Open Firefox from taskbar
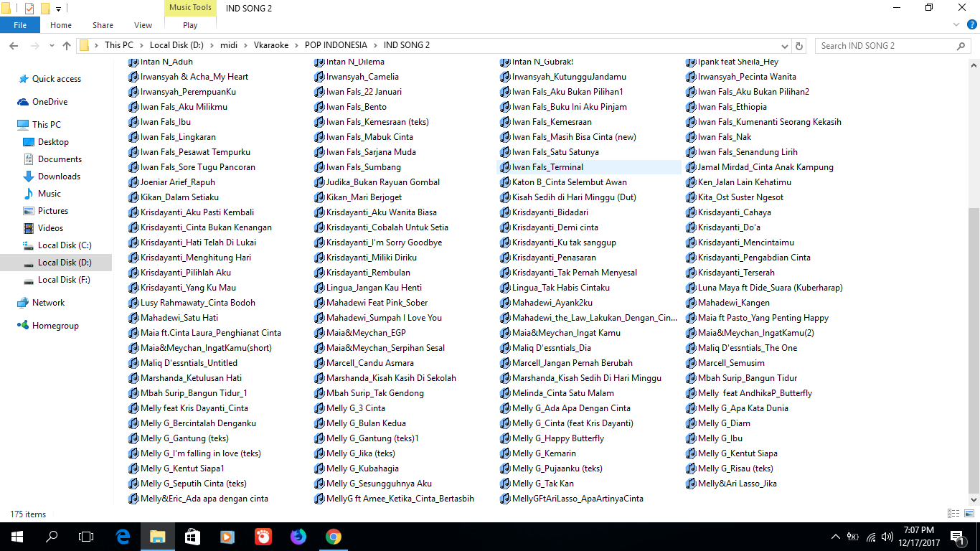The width and height of the screenshot is (980, 551). tap(298, 537)
